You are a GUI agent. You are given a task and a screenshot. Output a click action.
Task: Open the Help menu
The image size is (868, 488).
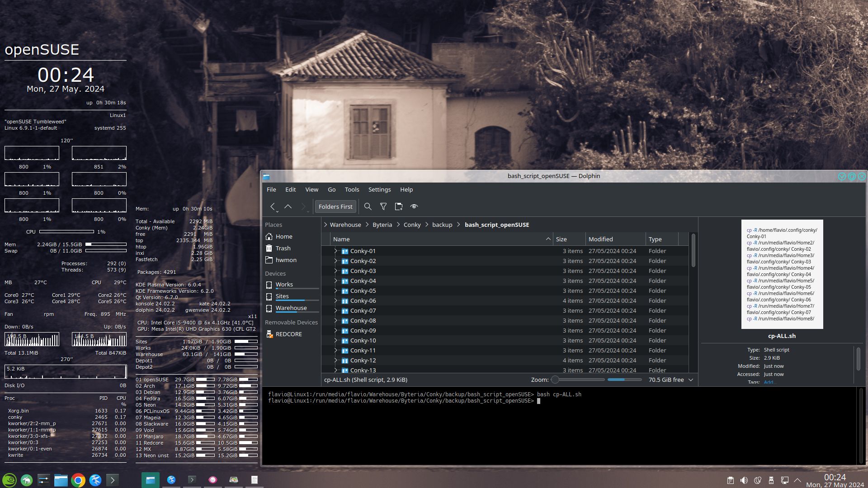pos(406,189)
